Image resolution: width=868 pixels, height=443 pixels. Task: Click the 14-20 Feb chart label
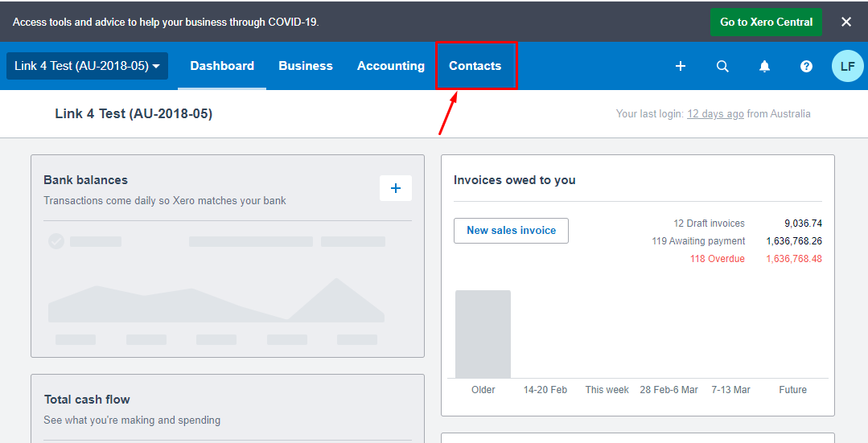545,390
